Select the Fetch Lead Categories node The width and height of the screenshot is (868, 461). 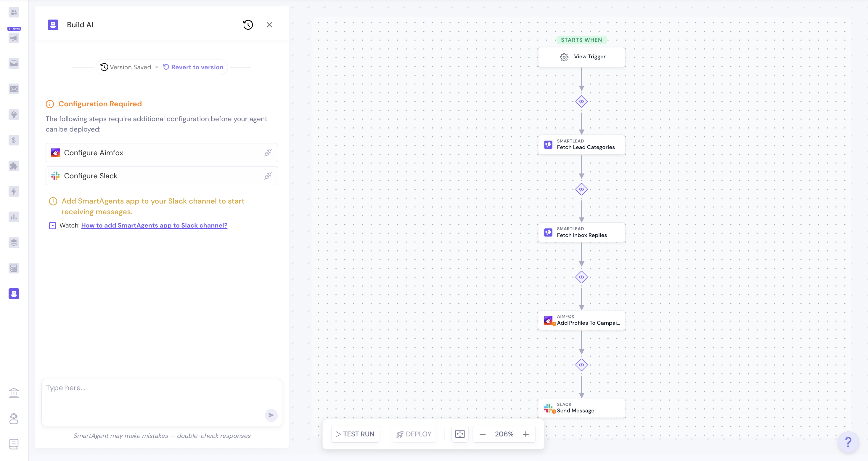pyautogui.click(x=581, y=144)
